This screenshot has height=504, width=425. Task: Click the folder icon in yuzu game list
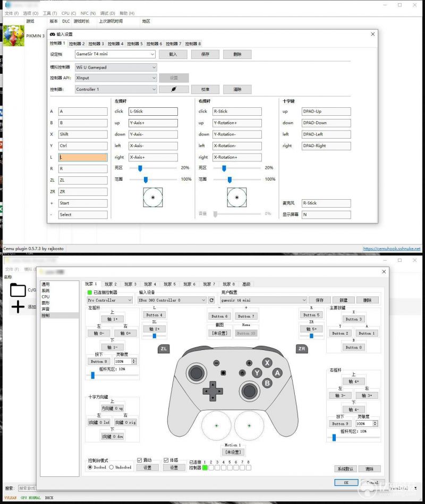coord(18,289)
